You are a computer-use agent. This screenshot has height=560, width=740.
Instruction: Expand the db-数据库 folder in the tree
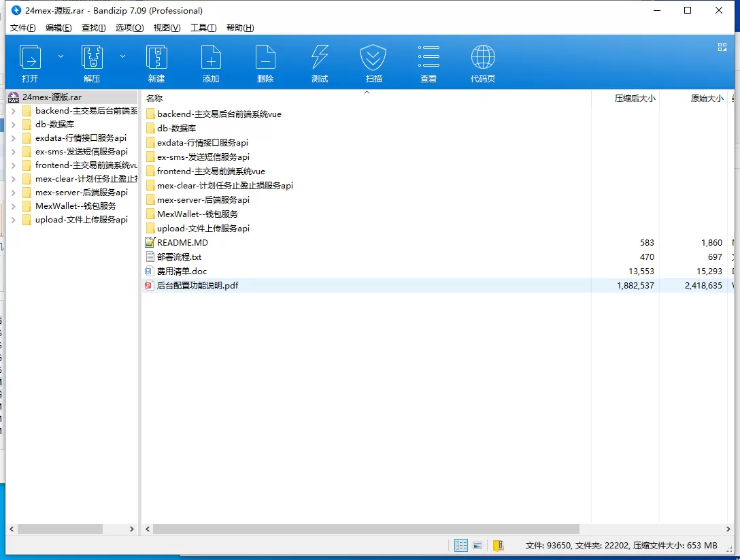(x=12, y=125)
